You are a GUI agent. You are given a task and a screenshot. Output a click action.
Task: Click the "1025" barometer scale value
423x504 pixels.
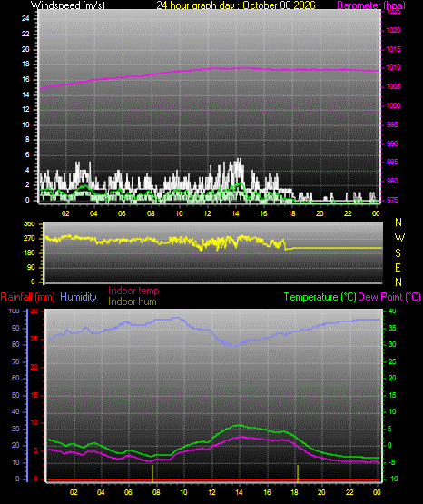click(393, 12)
